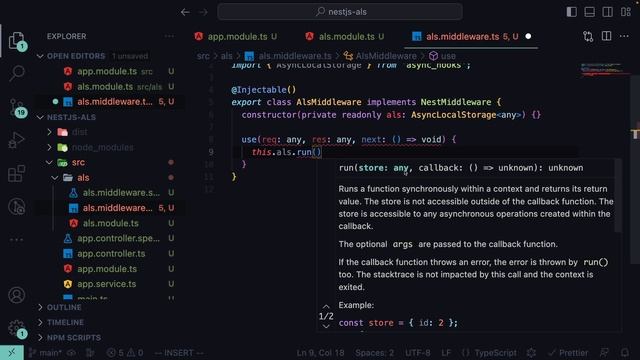This screenshot has width=640, height=360.
Task: Click AlsMiddleware class breadcrumb
Action: [x=380, y=56]
